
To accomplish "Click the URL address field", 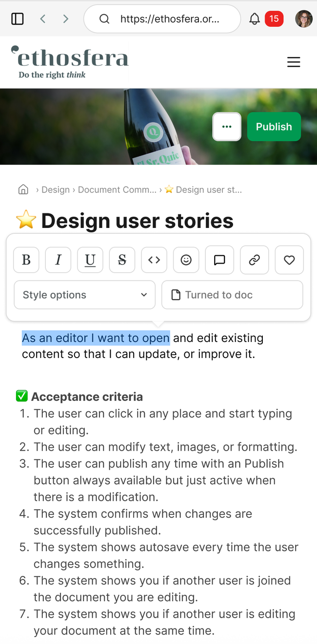I will 162,19.
